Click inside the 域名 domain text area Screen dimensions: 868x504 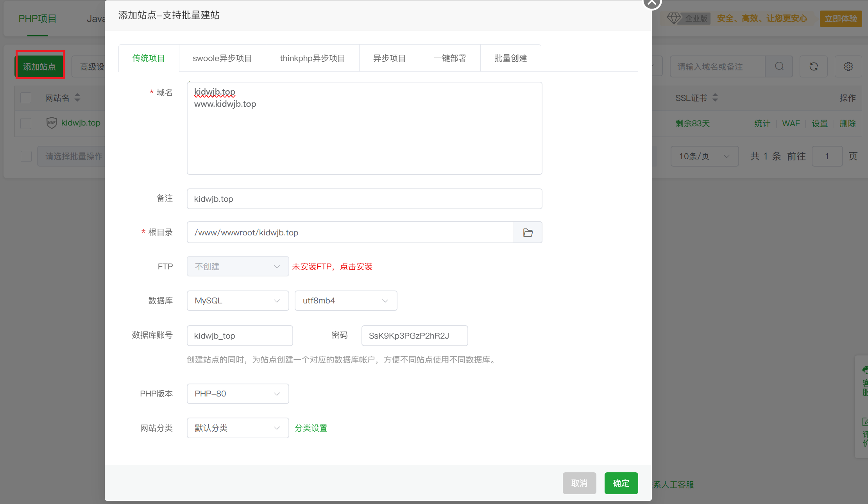[x=363, y=129]
